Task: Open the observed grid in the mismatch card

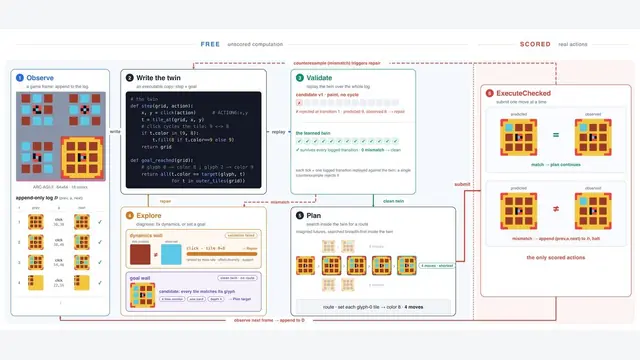Action: click(593, 211)
